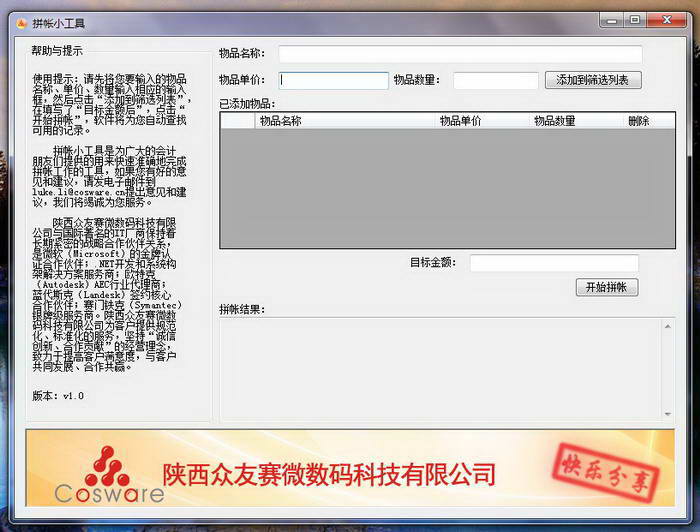
Task: Close the 拼帐小工具 window
Action: [x=667, y=20]
